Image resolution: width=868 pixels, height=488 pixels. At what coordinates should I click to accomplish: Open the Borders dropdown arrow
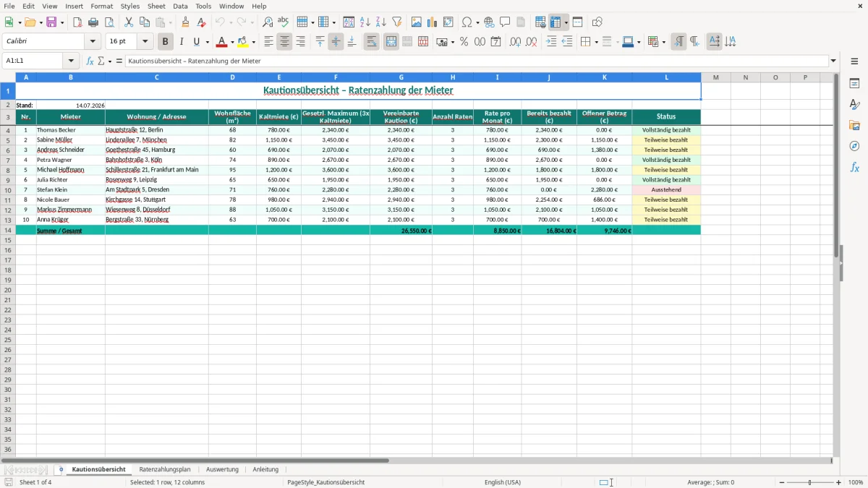click(595, 42)
